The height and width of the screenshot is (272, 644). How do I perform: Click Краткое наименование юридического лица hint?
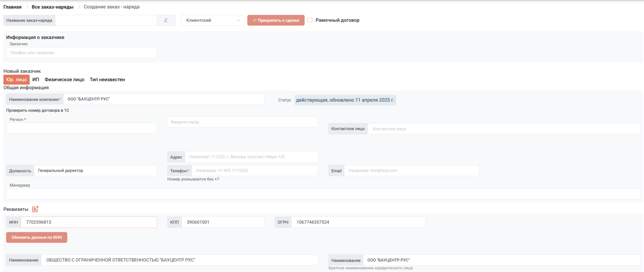pos(371,268)
